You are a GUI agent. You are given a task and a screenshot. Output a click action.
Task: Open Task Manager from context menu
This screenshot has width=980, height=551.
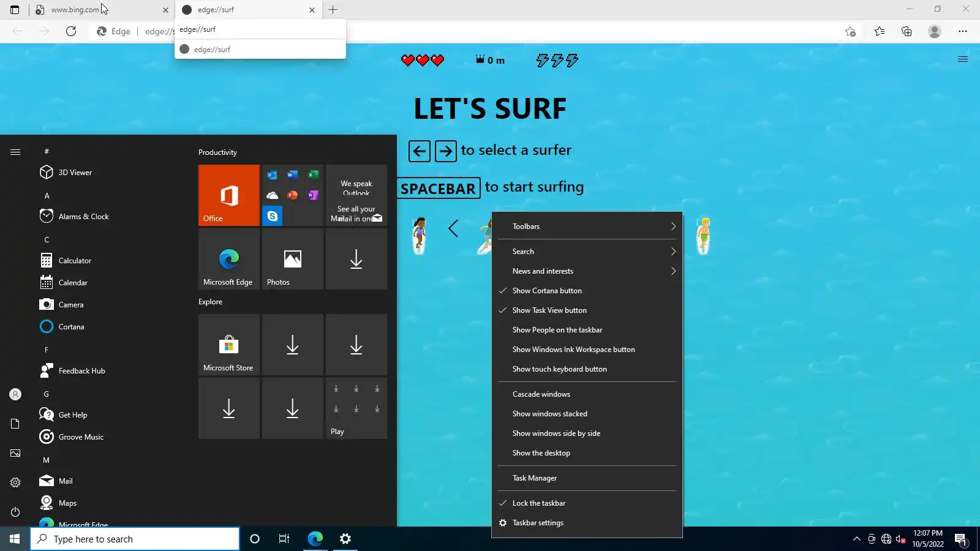(587, 478)
